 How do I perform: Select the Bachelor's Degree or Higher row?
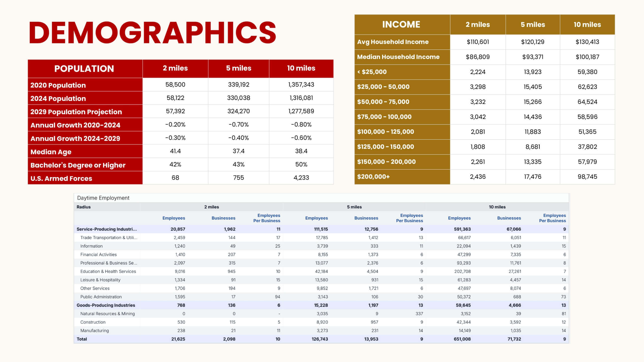click(78, 165)
